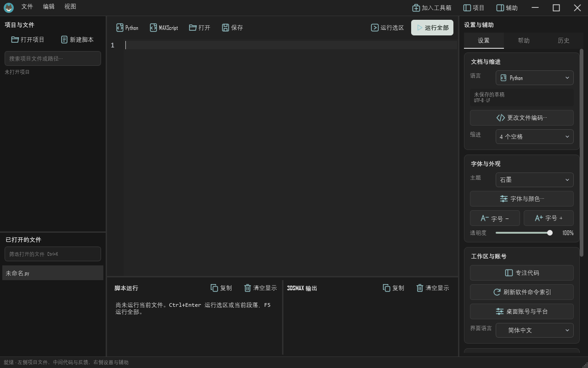Select the 设置 tab
The image size is (588, 368).
tap(484, 40)
